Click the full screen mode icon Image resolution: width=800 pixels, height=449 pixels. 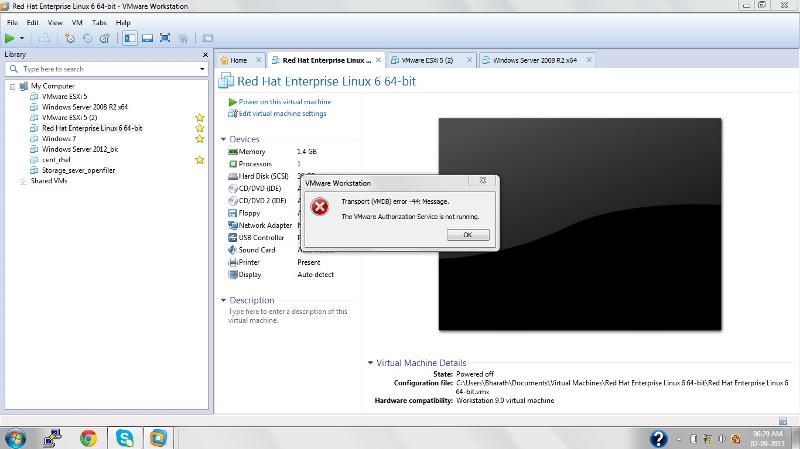click(165, 38)
